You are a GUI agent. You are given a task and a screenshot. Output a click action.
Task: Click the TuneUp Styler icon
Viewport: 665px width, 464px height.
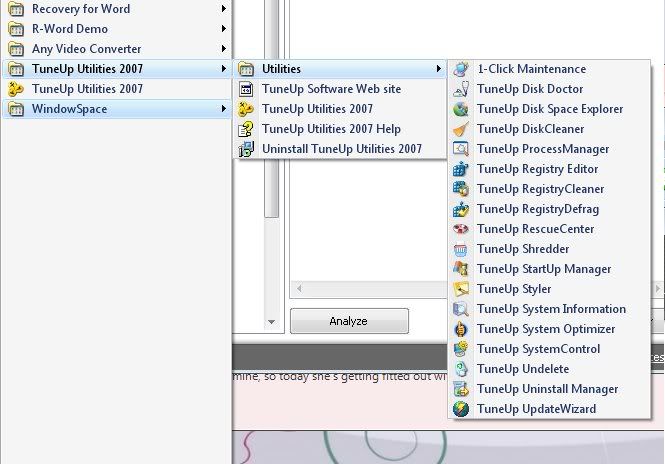coord(461,289)
